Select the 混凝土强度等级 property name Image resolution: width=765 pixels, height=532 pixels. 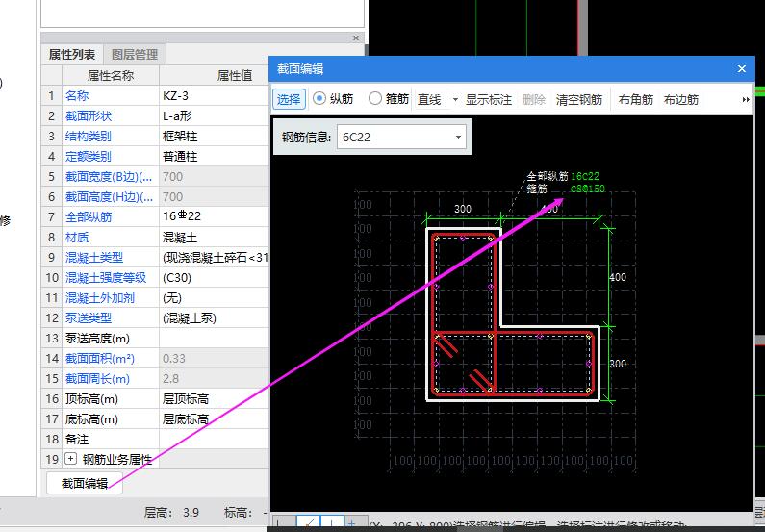[106, 278]
